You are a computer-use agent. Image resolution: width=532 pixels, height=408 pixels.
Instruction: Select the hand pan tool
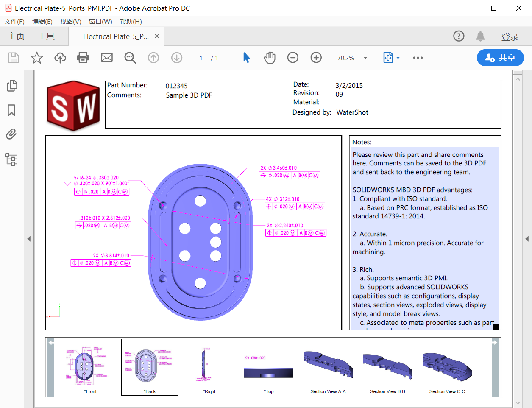tap(270, 58)
